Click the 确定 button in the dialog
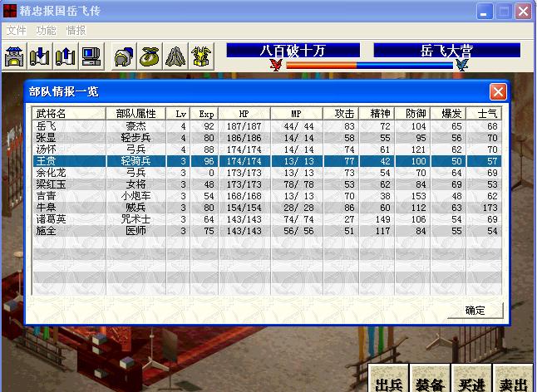Image resolution: width=537 pixels, height=392 pixels. point(475,311)
